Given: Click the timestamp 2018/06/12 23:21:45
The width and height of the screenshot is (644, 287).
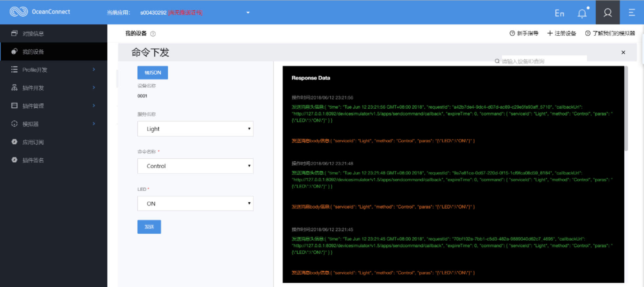Looking at the screenshot, I should [x=332, y=229].
